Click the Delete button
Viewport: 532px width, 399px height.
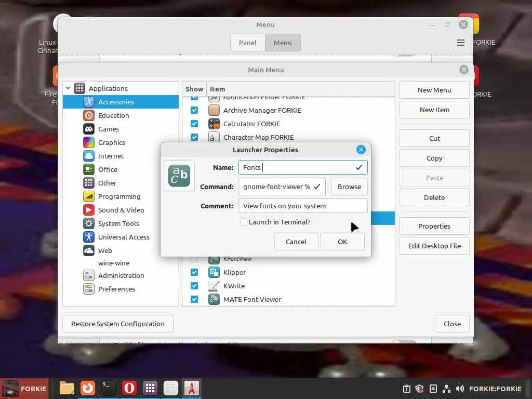tap(434, 197)
